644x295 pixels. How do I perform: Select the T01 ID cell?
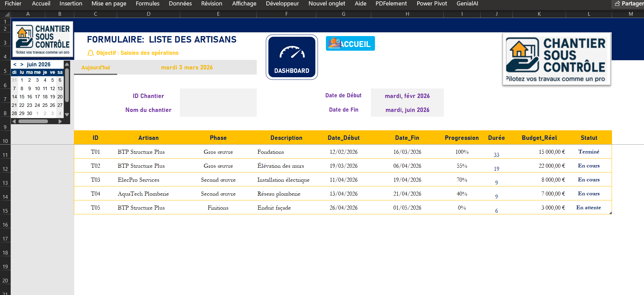click(95, 152)
